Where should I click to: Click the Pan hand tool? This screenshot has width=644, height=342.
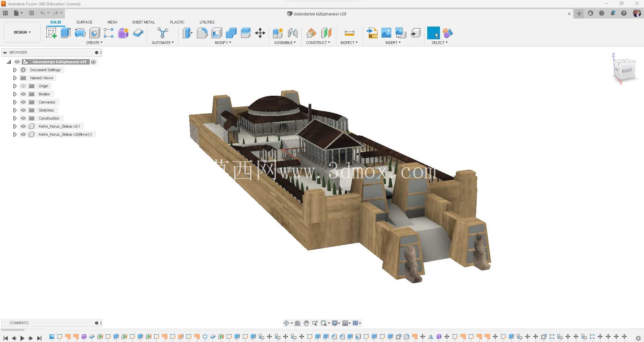306,323
